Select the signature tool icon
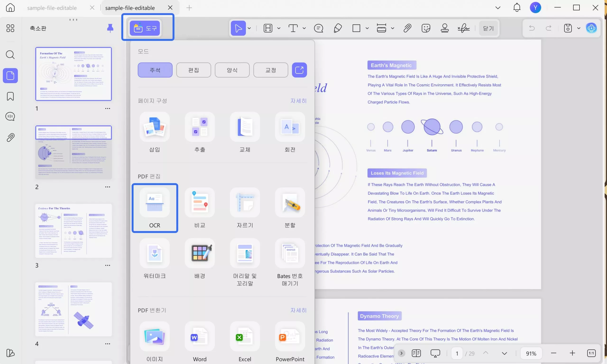Image resolution: width=607 pixels, height=364 pixels. click(463, 28)
